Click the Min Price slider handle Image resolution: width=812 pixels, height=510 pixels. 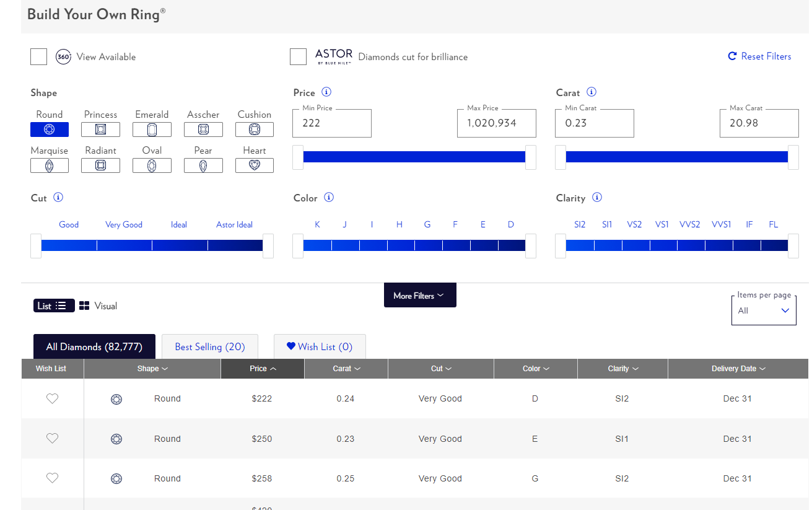coord(298,157)
